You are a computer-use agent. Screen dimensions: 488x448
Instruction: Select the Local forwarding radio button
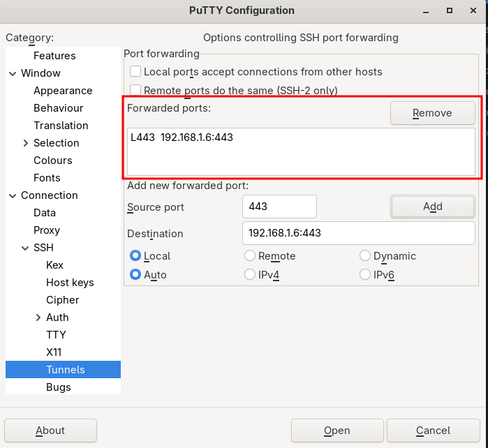tap(135, 255)
